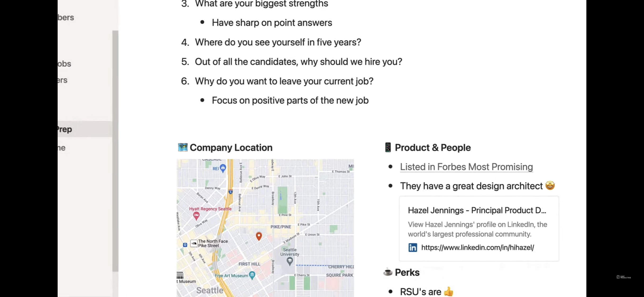The image size is (644, 297).
Task: Click the North Face Pike Street marker
Action: tap(194, 243)
